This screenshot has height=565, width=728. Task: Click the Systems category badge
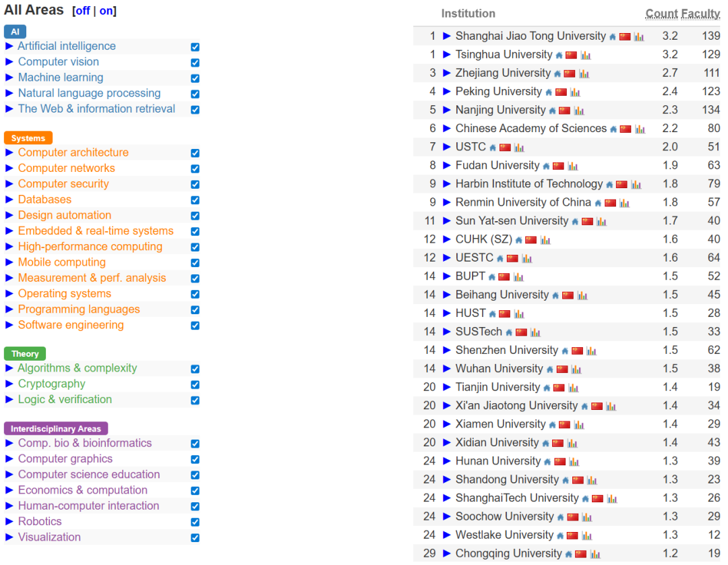pyautogui.click(x=28, y=138)
